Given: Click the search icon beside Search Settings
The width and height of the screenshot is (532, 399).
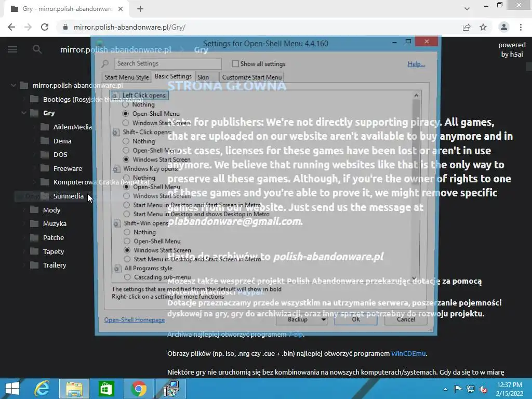Looking at the screenshot, I should click(x=105, y=63).
